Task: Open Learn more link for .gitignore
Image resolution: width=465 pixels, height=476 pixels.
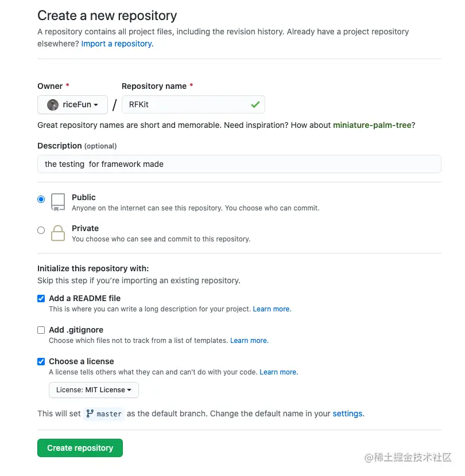Action: pyautogui.click(x=249, y=341)
